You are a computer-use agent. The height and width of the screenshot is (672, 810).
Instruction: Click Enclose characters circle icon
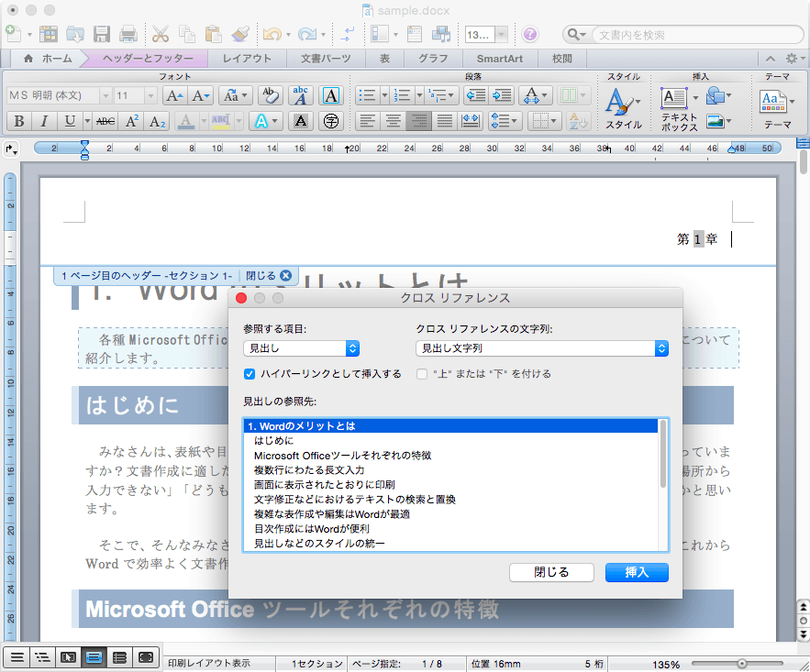(330, 121)
